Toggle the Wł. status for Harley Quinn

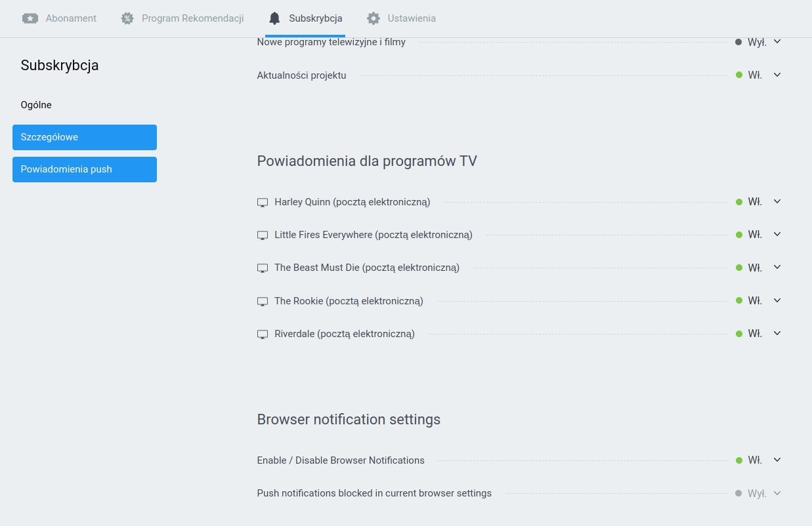click(x=749, y=202)
